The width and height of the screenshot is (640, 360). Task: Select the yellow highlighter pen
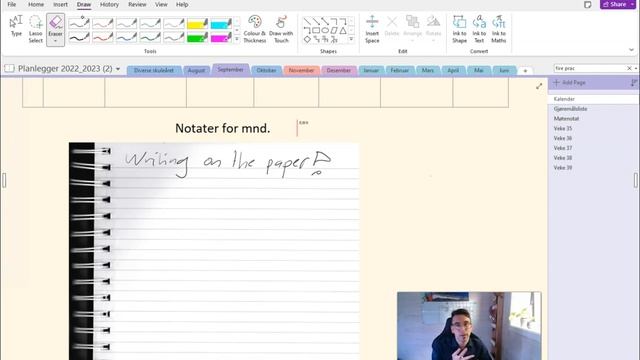(197, 24)
